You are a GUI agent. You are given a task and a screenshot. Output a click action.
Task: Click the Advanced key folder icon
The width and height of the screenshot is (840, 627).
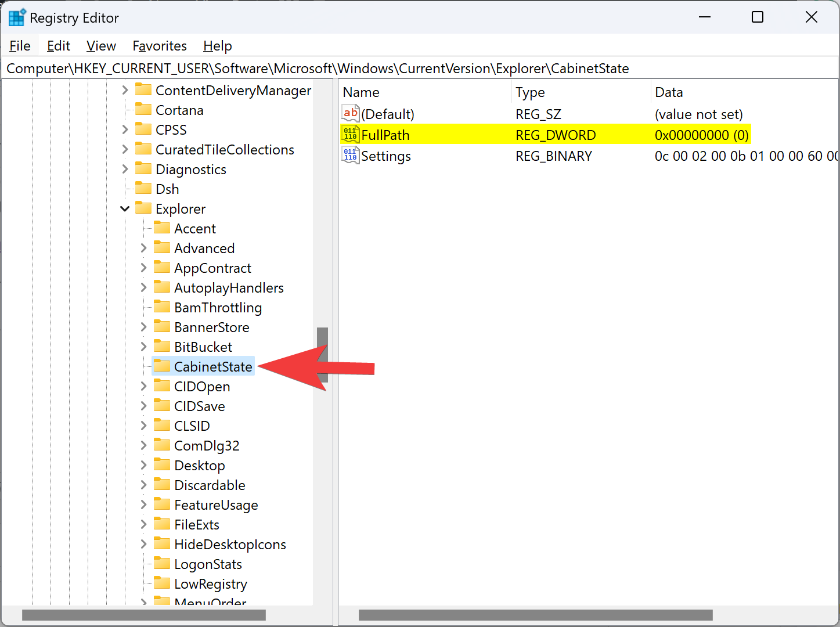pos(162,248)
